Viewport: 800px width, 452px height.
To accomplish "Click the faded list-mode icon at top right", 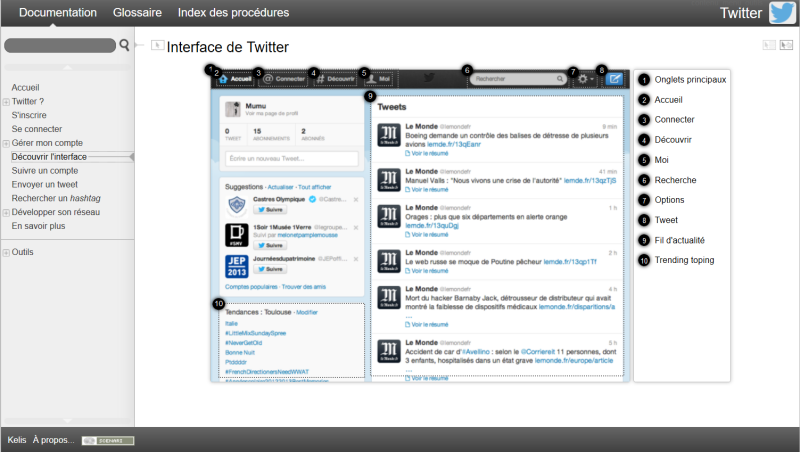I will tap(769, 45).
